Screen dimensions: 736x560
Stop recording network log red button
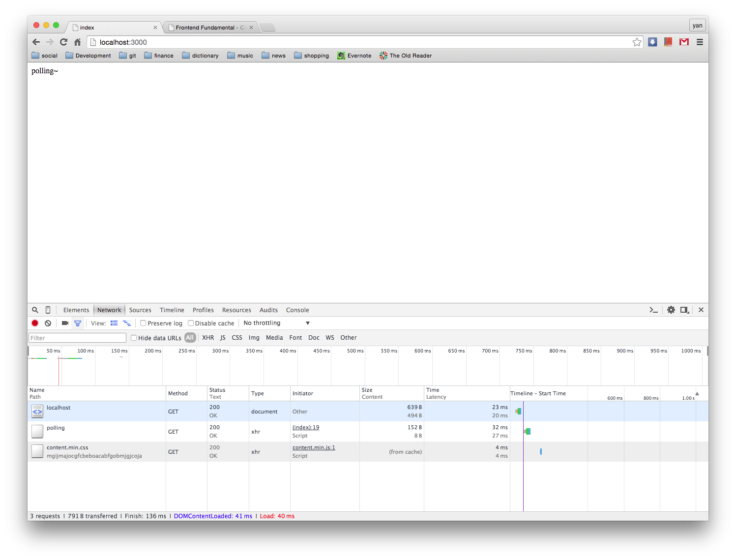tap(35, 323)
